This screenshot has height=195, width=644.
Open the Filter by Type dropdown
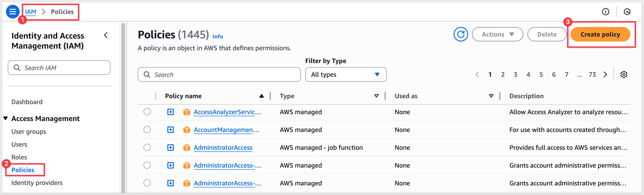[345, 74]
